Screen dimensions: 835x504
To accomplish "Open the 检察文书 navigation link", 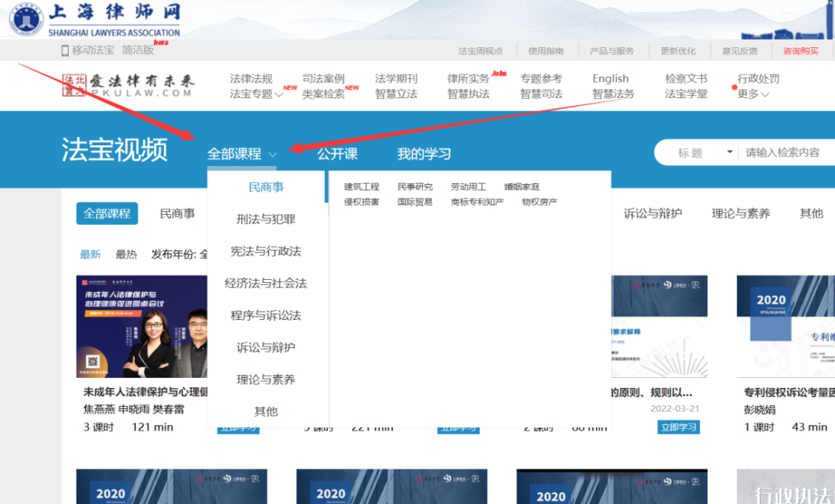I will click(x=686, y=79).
